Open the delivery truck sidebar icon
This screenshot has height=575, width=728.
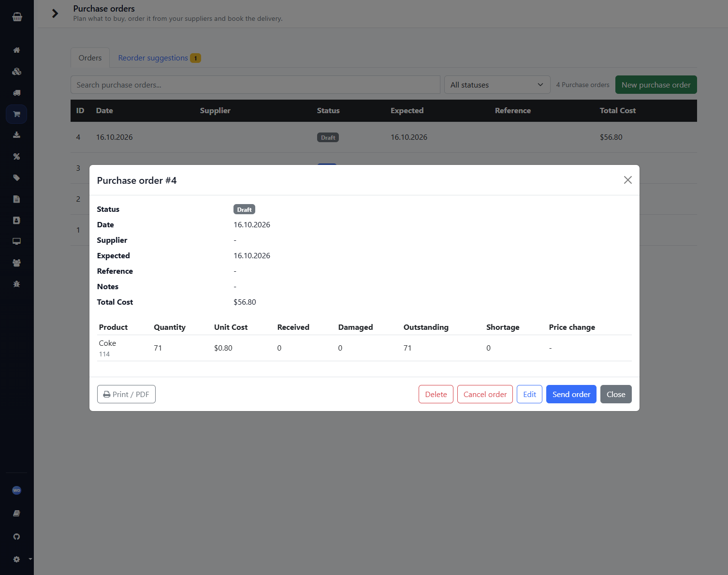point(16,93)
